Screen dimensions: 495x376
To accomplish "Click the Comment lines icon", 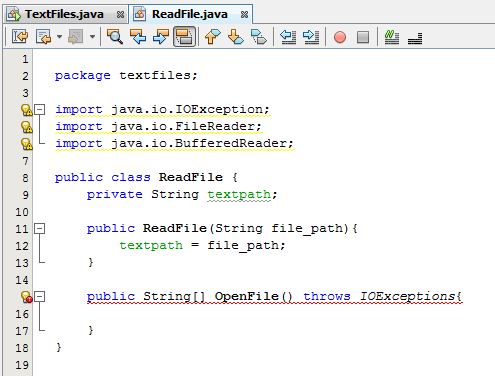I will pos(392,37).
